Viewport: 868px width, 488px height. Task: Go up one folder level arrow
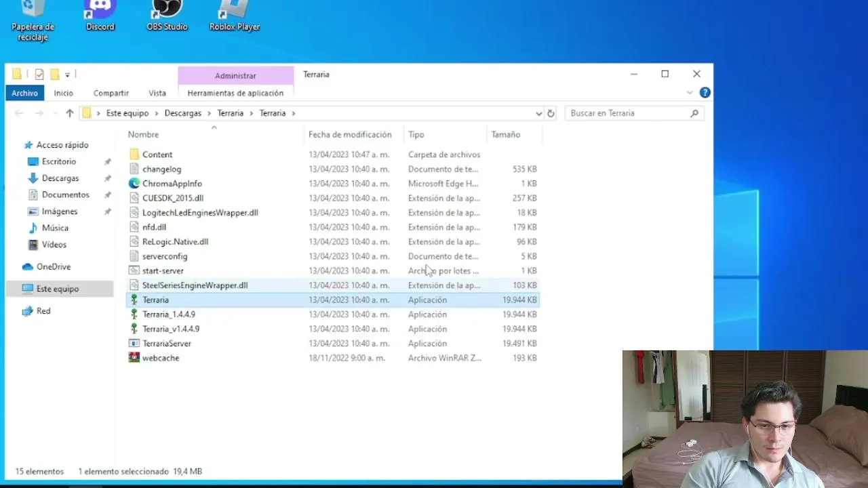tap(69, 113)
